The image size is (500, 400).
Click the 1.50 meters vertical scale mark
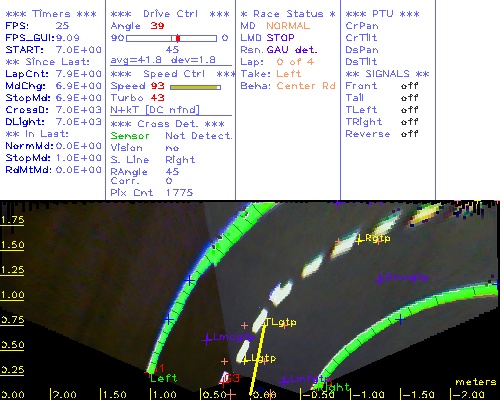point(12,245)
